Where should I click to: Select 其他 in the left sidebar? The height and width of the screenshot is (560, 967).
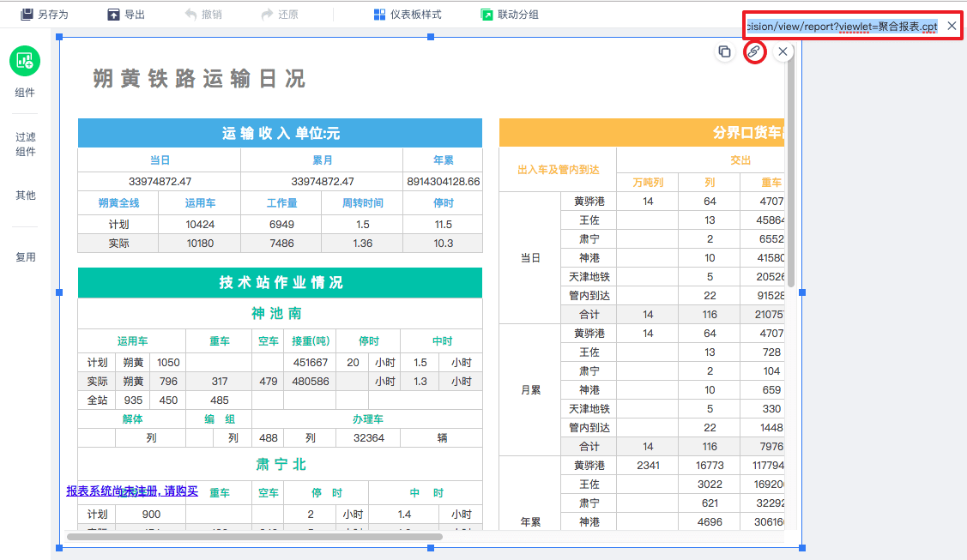pyautogui.click(x=25, y=196)
